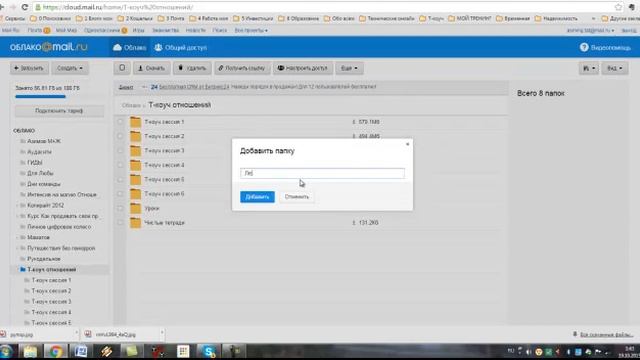The width and height of the screenshot is (640, 360).
Task: Focus the folder name field in the dialog
Action: 322,173
